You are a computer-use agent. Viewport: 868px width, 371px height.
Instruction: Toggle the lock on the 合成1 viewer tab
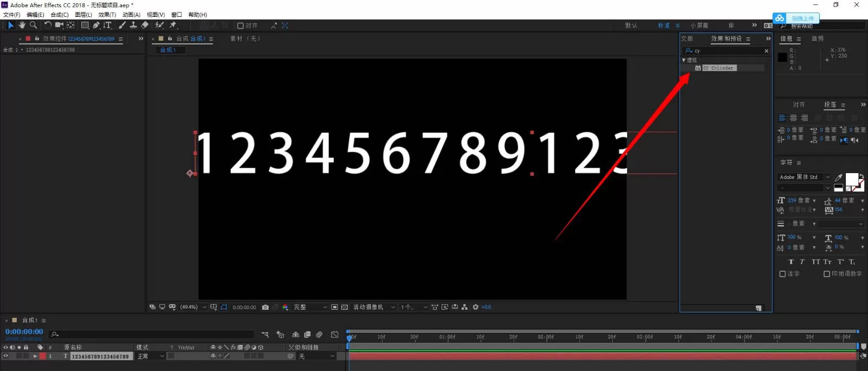pyautogui.click(x=170, y=39)
